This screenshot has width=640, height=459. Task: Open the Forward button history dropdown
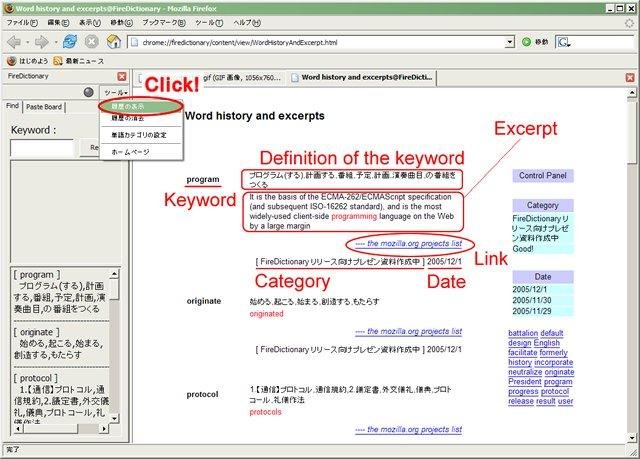tap(56, 42)
